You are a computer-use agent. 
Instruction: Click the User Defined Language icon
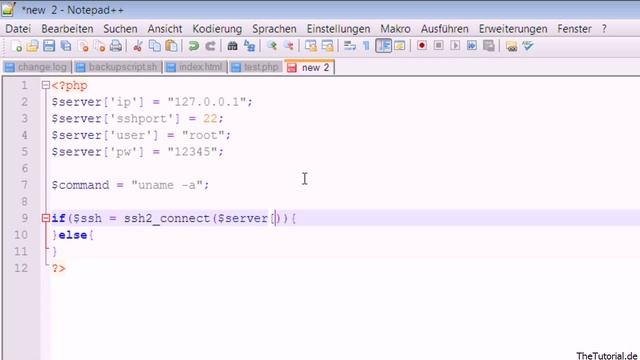coord(400,46)
